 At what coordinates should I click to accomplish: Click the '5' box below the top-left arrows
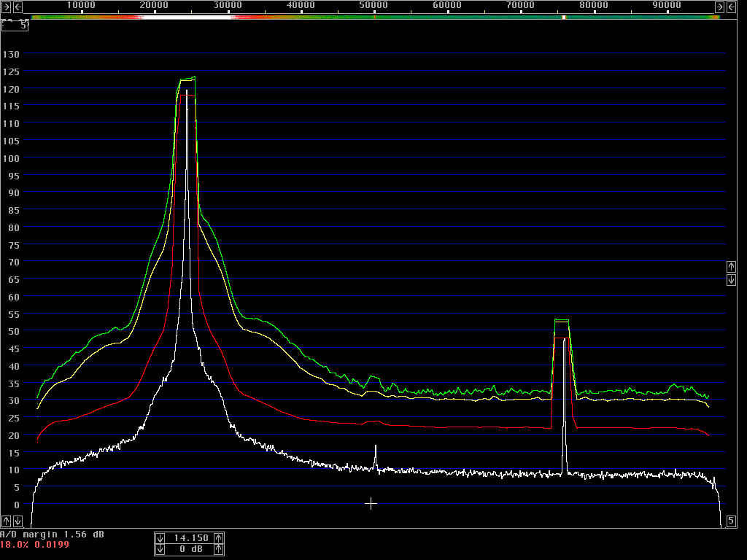[15, 26]
